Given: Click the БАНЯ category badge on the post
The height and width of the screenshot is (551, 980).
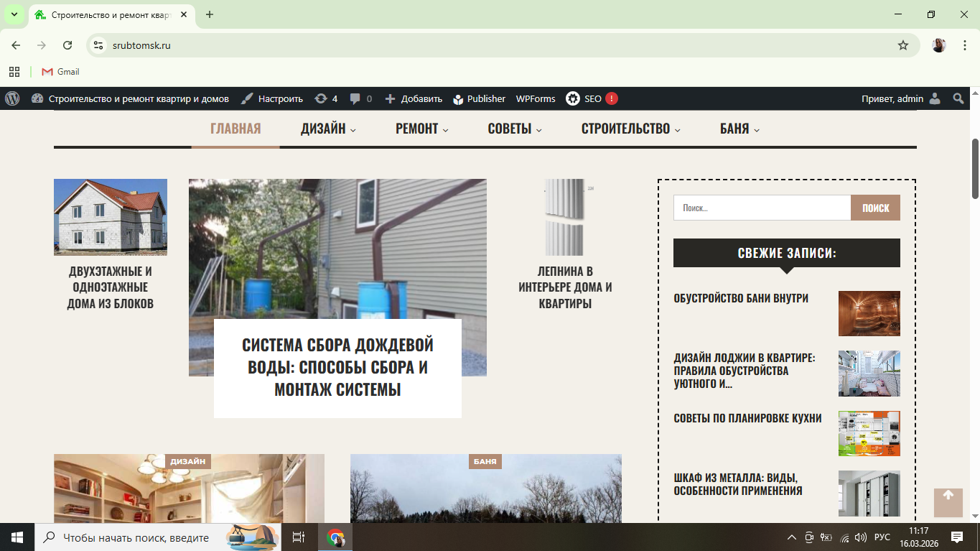Looking at the screenshot, I should pos(485,461).
